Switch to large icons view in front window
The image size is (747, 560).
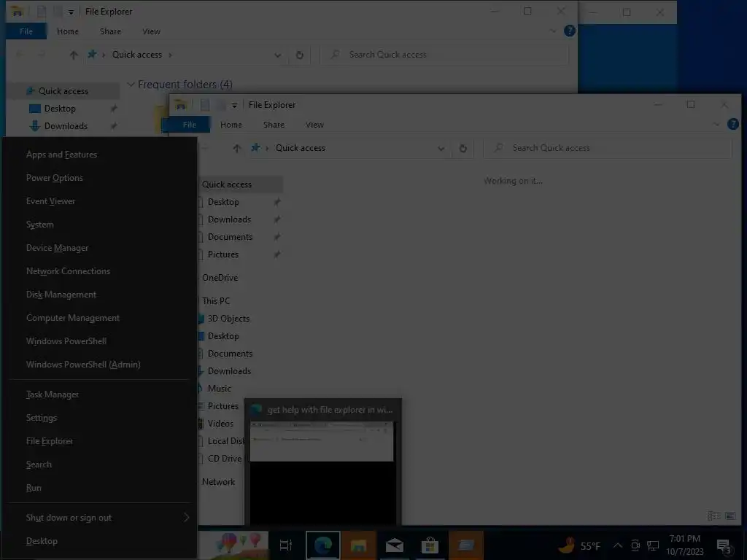pyautogui.click(x=730, y=516)
